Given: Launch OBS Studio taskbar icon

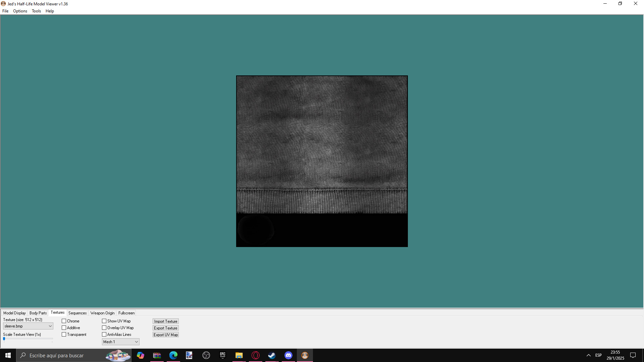Looking at the screenshot, I should coord(206,355).
